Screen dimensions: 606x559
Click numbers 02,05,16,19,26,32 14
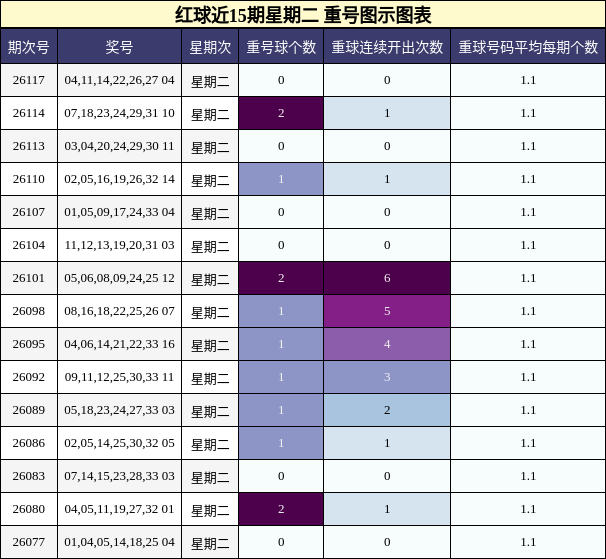point(119,179)
